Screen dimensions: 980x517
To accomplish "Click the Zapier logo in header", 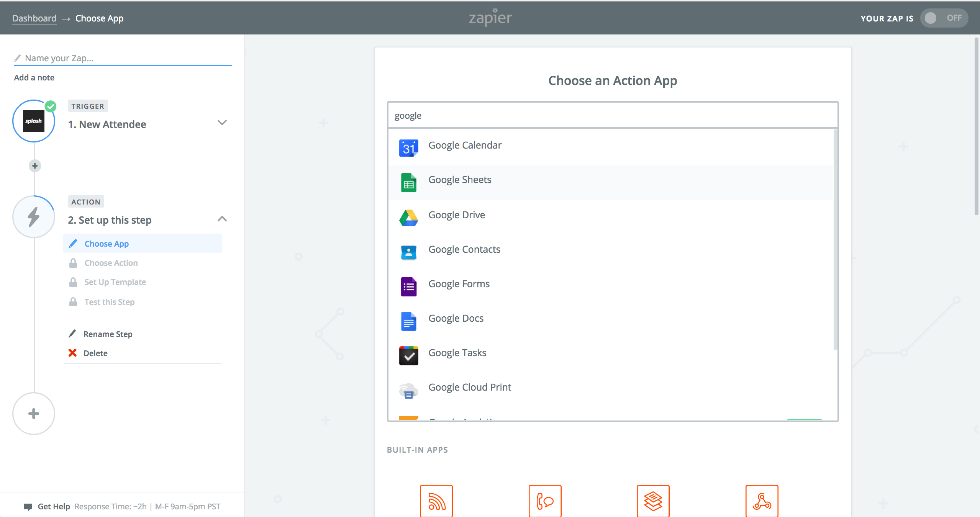I will [490, 17].
